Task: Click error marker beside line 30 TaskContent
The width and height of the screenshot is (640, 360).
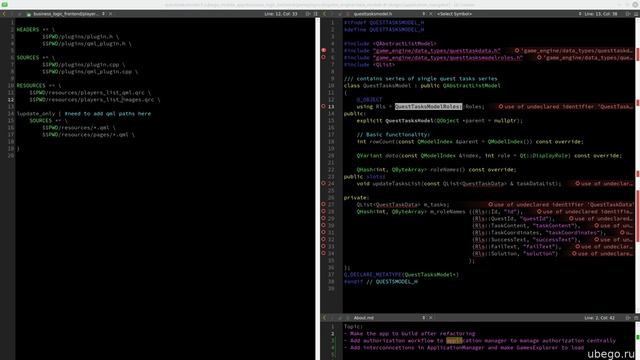Action: point(324,225)
